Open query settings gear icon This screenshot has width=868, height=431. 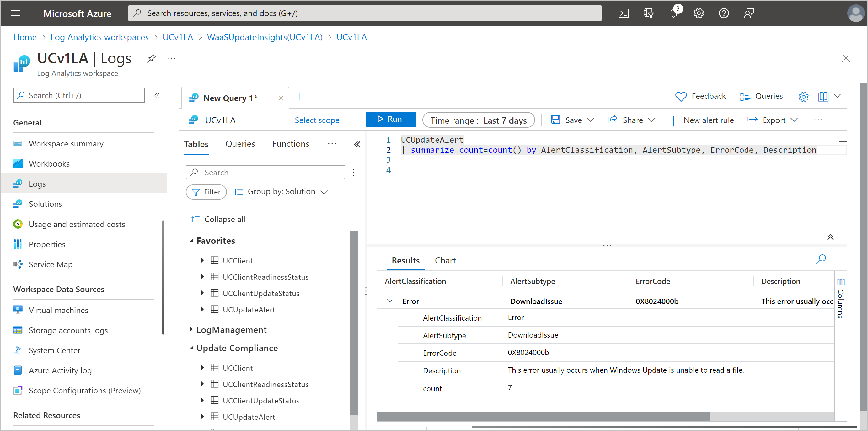(x=803, y=97)
